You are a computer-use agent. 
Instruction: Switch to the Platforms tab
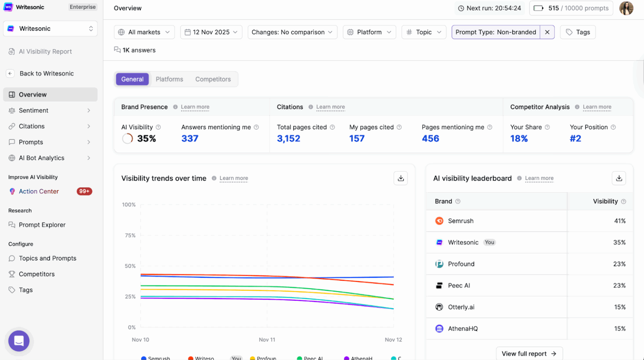click(x=169, y=79)
